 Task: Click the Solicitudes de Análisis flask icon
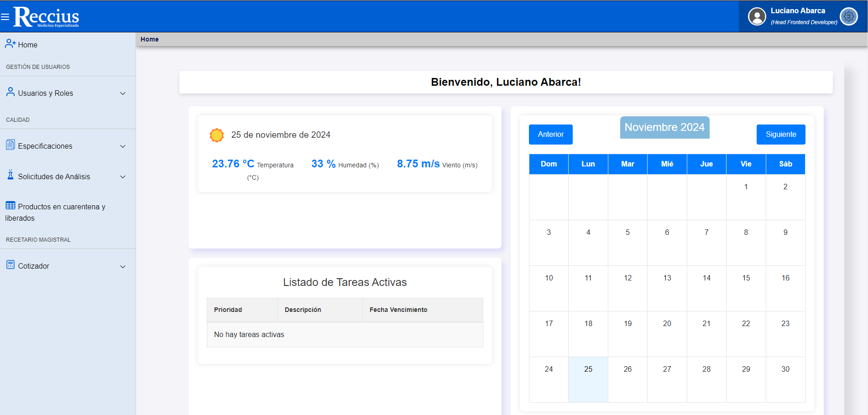pos(10,175)
